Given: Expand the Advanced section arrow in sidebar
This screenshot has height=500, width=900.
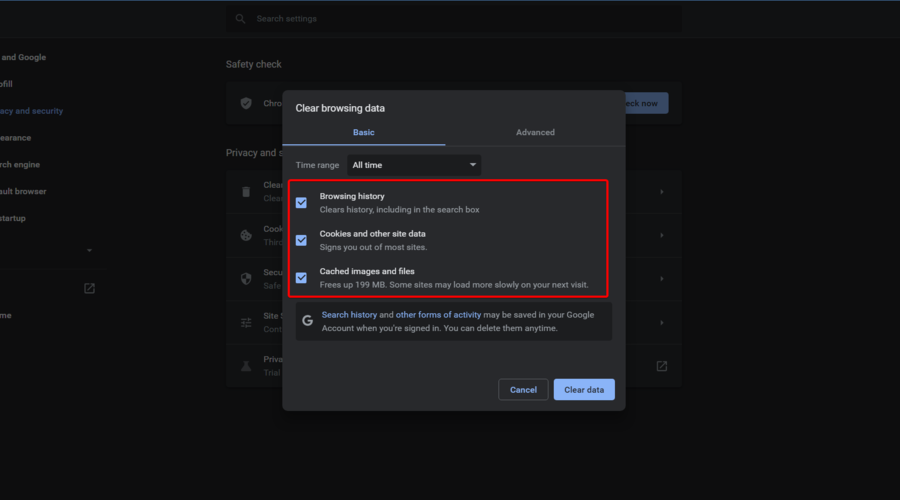Looking at the screenshot, I should [89, 251].
